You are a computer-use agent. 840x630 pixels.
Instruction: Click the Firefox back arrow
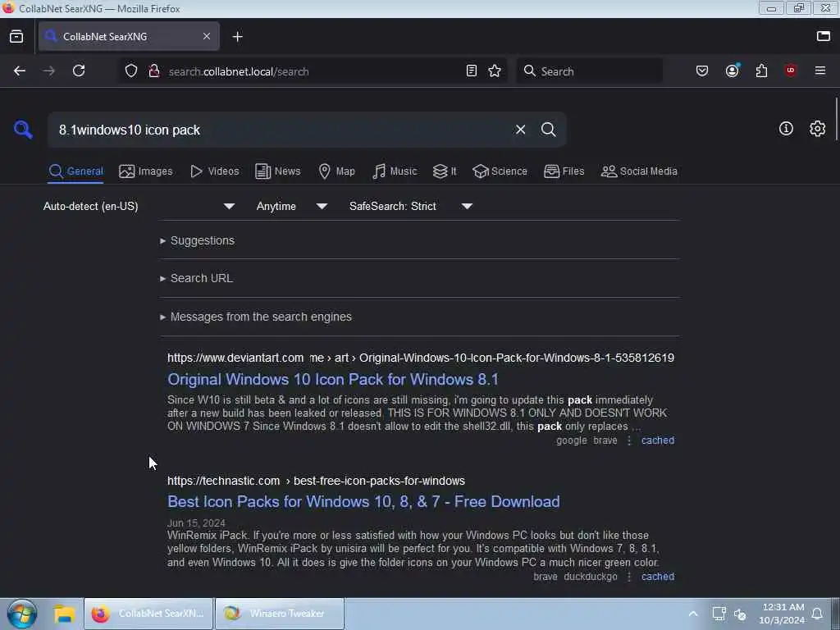[x=20, y=71]
